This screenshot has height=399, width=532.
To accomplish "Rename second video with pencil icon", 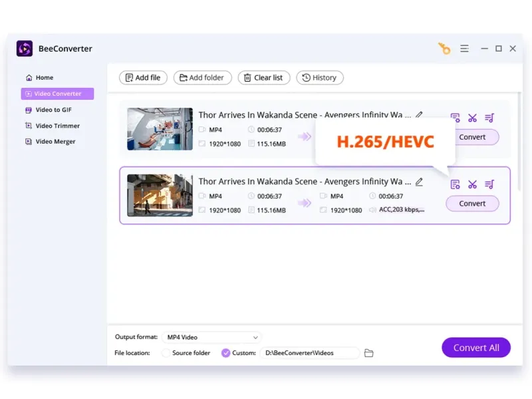I will [x=419, y=182].
